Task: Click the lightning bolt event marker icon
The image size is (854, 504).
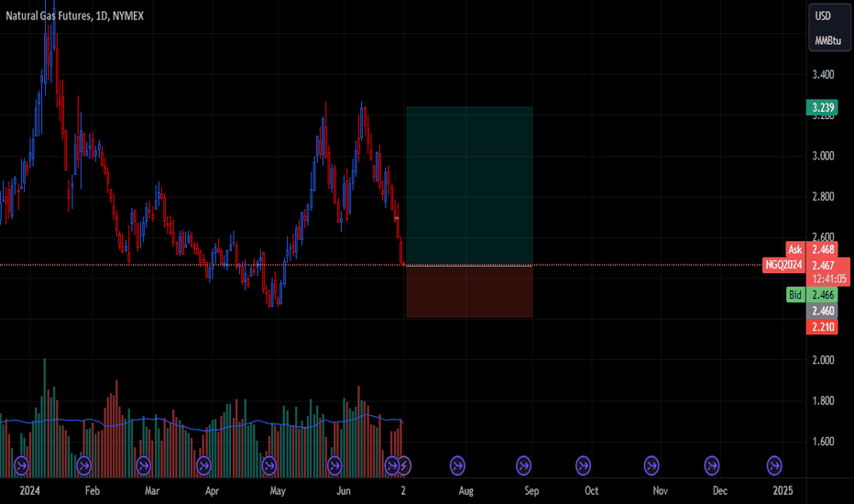Action: (x=404, y=466)
